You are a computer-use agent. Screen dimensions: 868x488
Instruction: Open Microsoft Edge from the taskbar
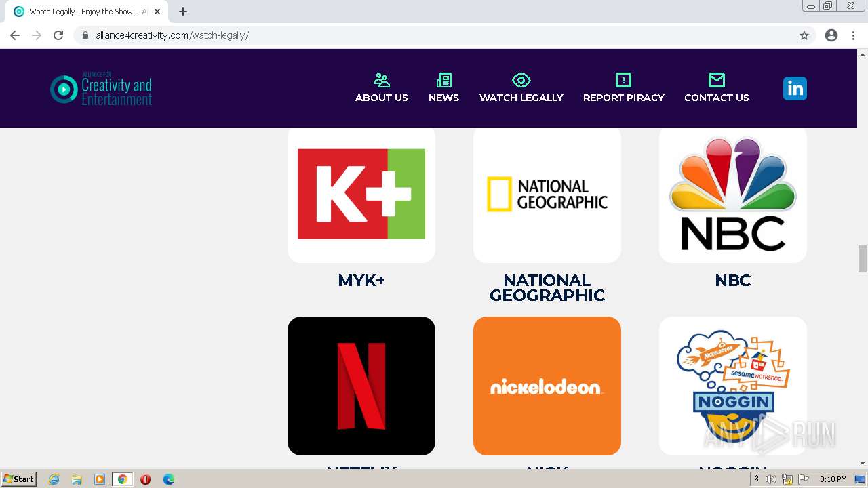(169, 479)
